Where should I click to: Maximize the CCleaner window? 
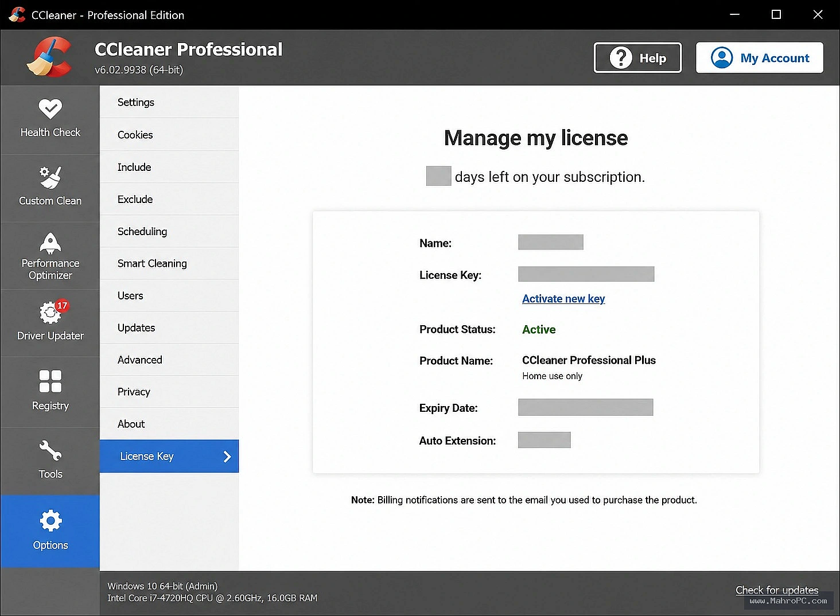[776, 15]
